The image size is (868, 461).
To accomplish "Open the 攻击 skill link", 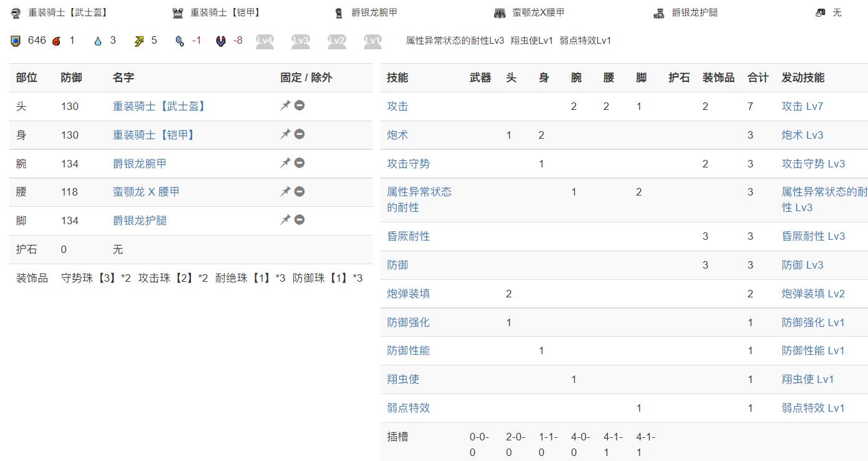I will click(397, 106).
